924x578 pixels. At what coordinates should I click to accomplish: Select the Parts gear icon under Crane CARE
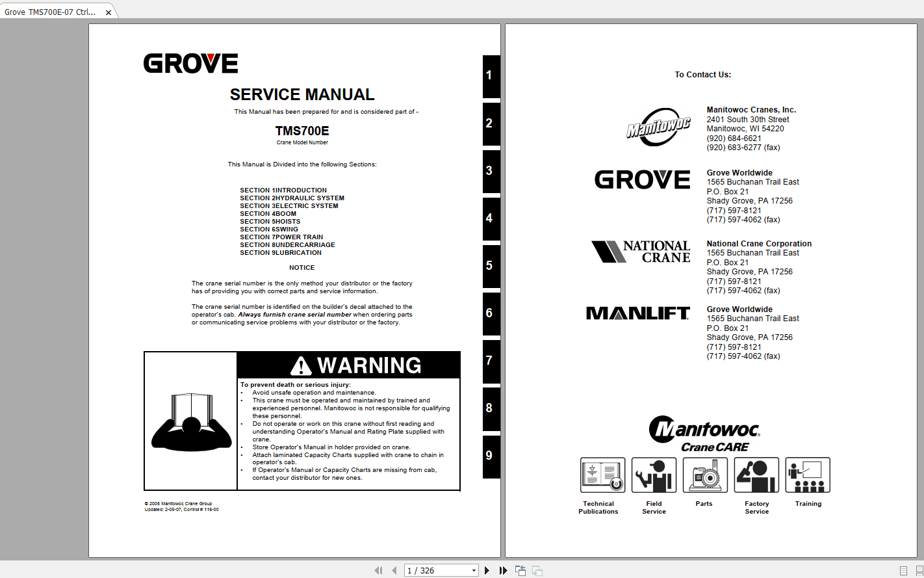point(704,475)
